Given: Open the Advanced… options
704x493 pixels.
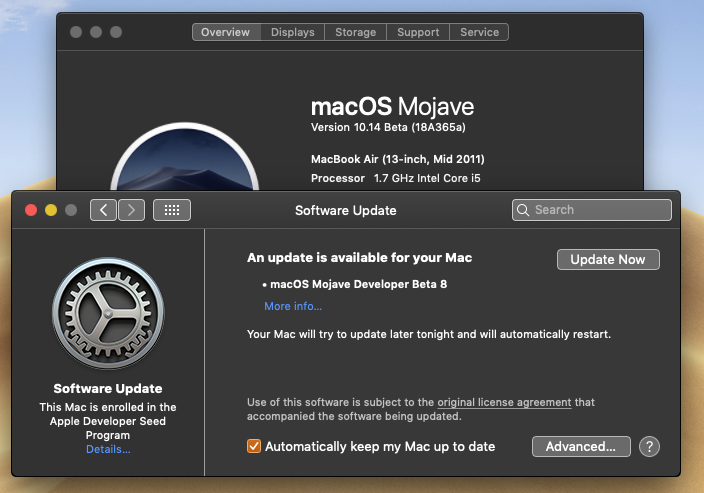Looking at the screenshot, I should tap(581, 447).
